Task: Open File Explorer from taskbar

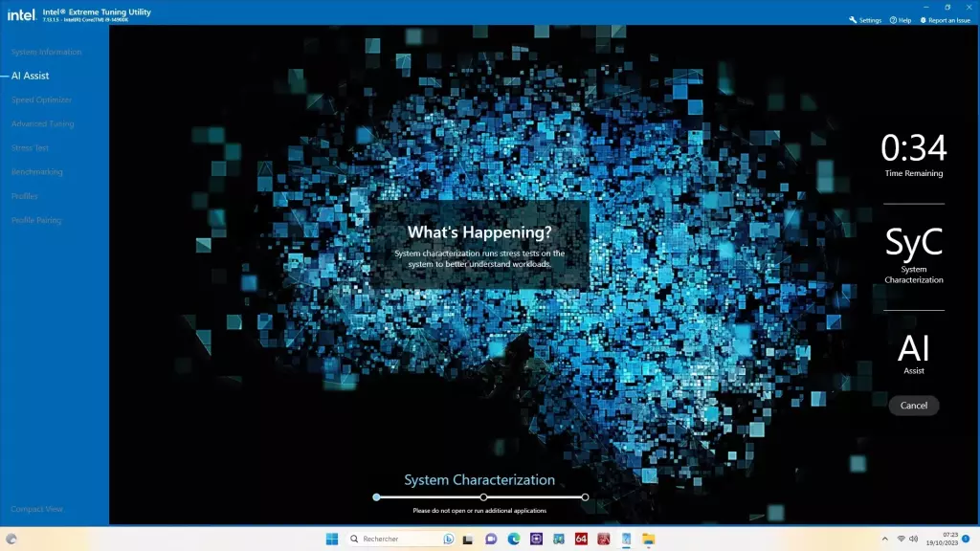Action: point(649,539)
